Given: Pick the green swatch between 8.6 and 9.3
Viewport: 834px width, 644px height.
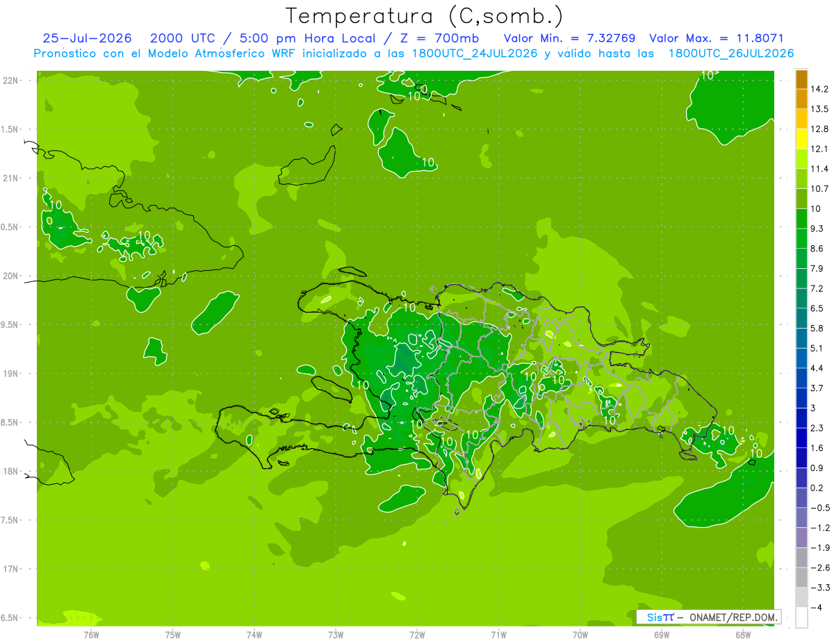Looking at the screenshot, I should pos(801,239).
